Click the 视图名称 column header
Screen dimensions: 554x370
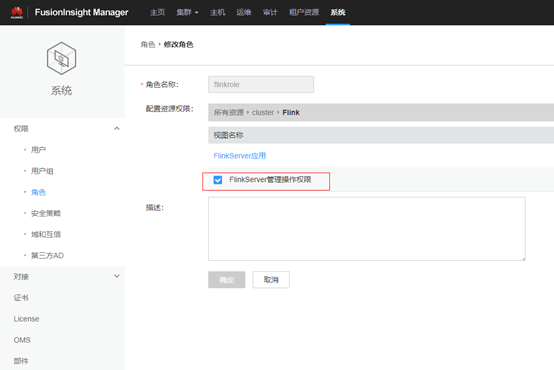[x=228, y=135]
